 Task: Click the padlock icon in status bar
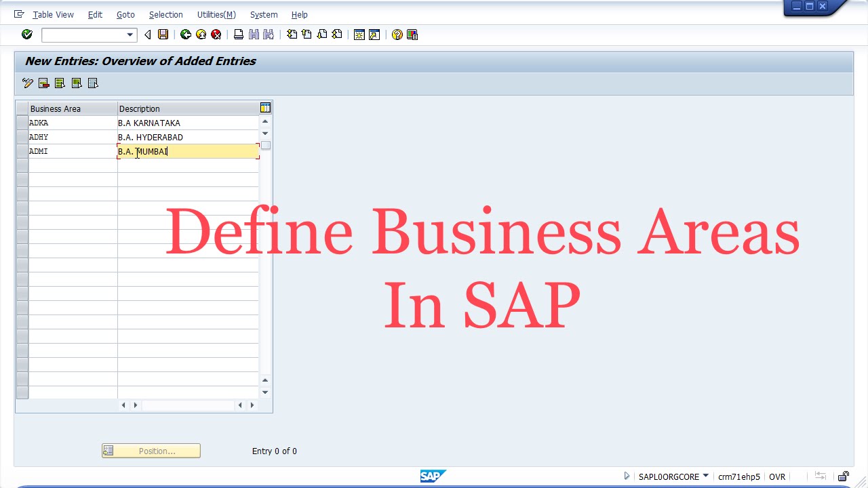(x=844, y=476)
